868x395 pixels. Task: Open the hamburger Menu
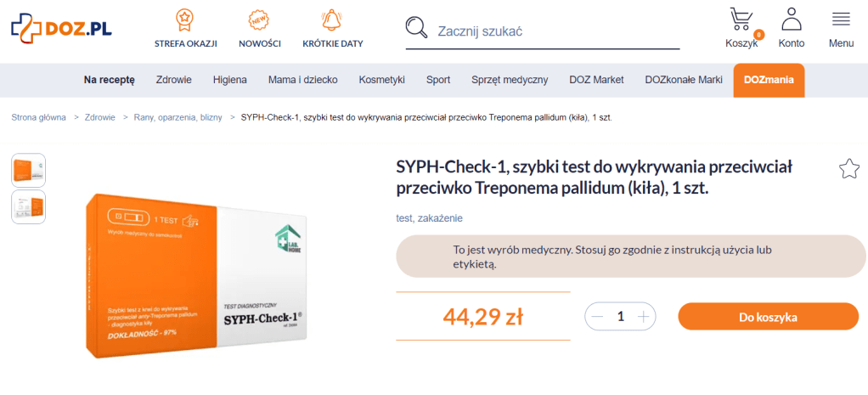click(841, 20)
